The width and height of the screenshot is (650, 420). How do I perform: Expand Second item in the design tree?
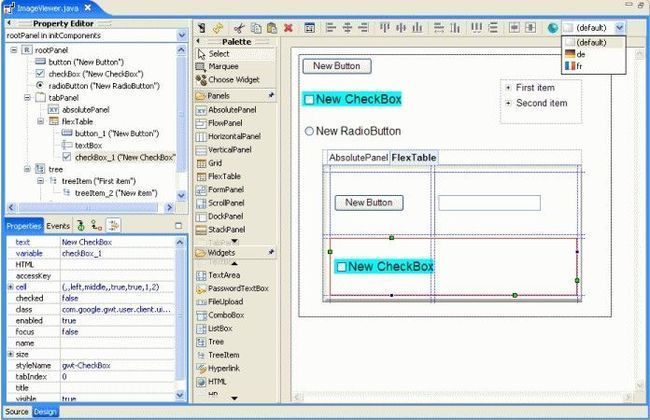[508, 103]
